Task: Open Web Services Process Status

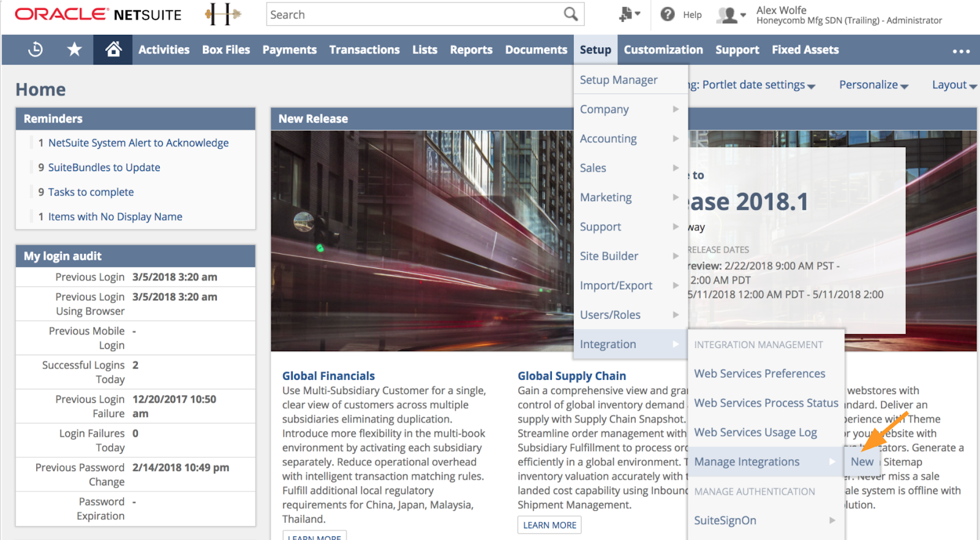Action: pyautogui.click(x=766, y=403)
